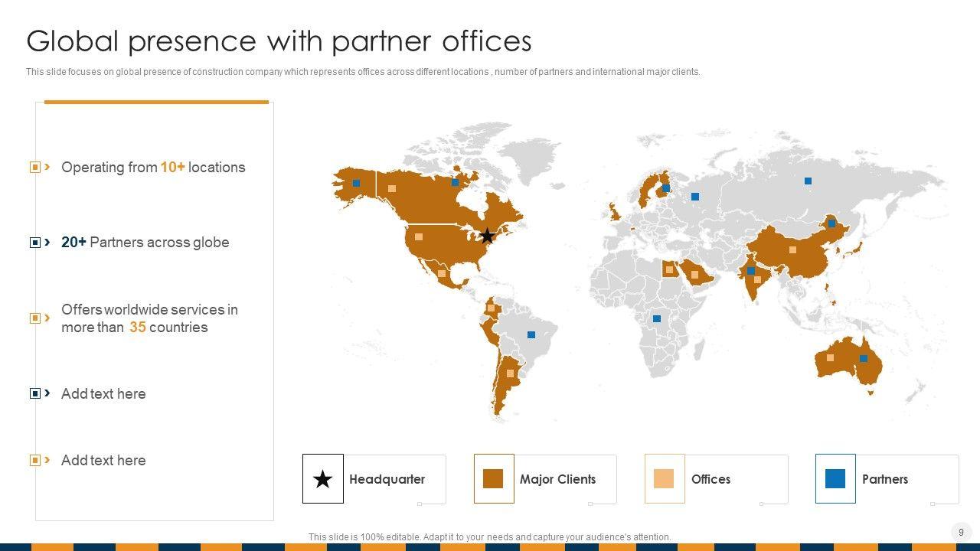Click the 'Global presence with partner offices' title
This screenshot has height=551, width=980.
(x=279, y=41)
